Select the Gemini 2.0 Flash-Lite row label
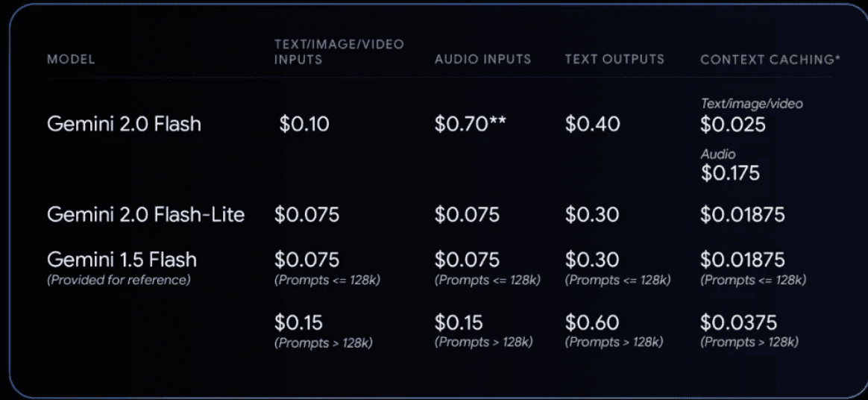Image resolution: width=868 pixels, height=400 pixels. pos(145,214)
